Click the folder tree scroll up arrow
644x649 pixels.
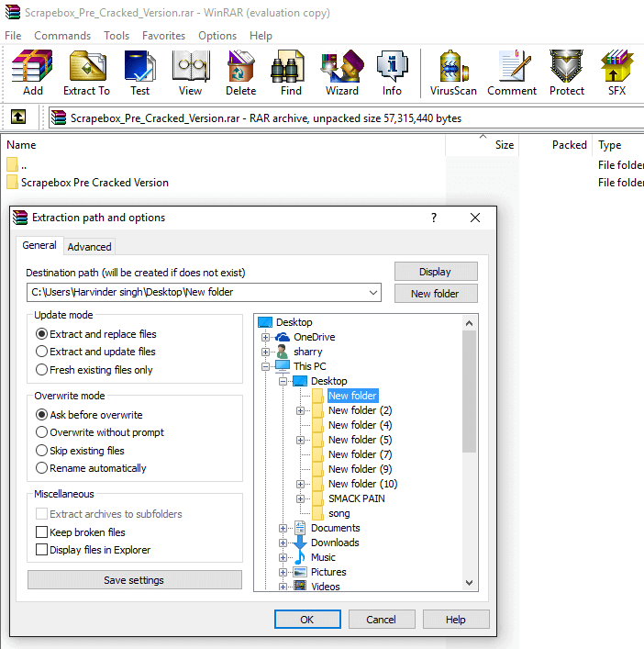[x=469, y=323]
